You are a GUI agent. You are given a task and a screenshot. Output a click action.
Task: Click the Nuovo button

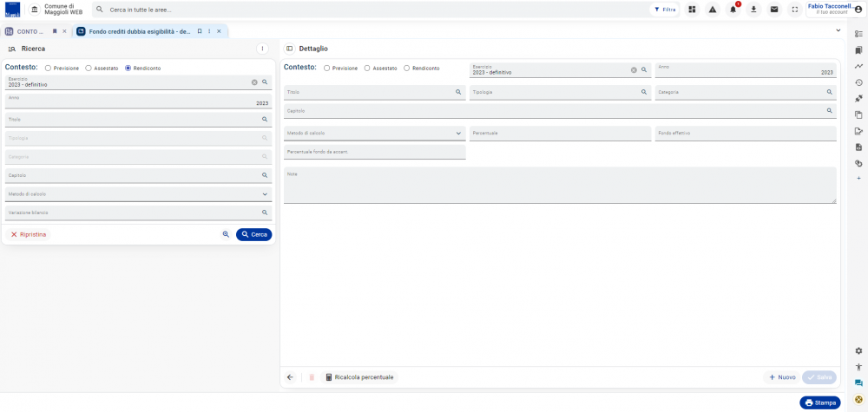tap(781, 377)
